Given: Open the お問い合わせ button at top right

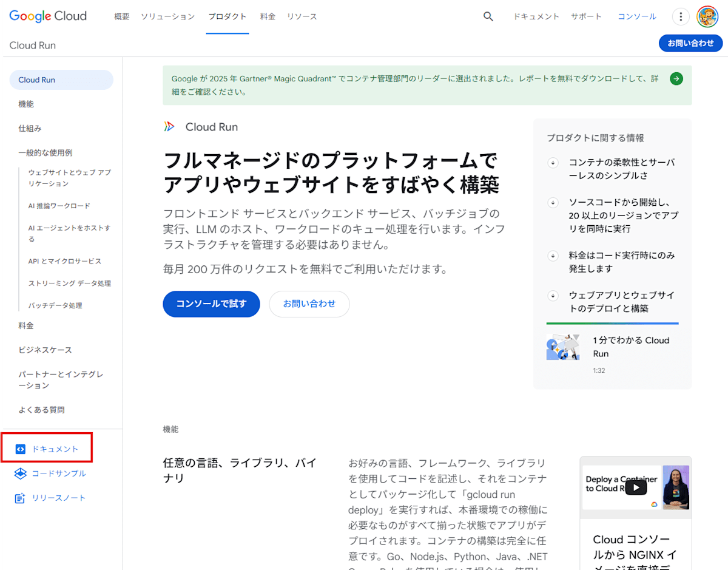Looking at the screenshot, I should pos(690,43).
